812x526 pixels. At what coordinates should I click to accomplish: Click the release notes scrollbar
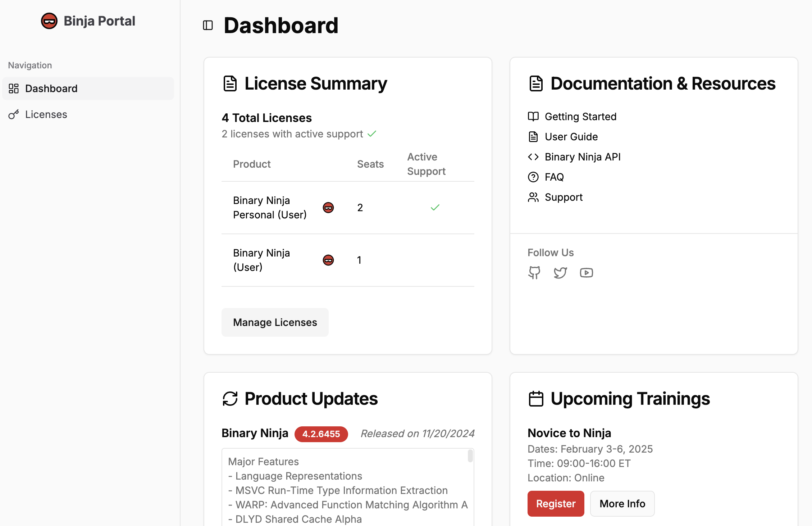(x=470, y=456)
